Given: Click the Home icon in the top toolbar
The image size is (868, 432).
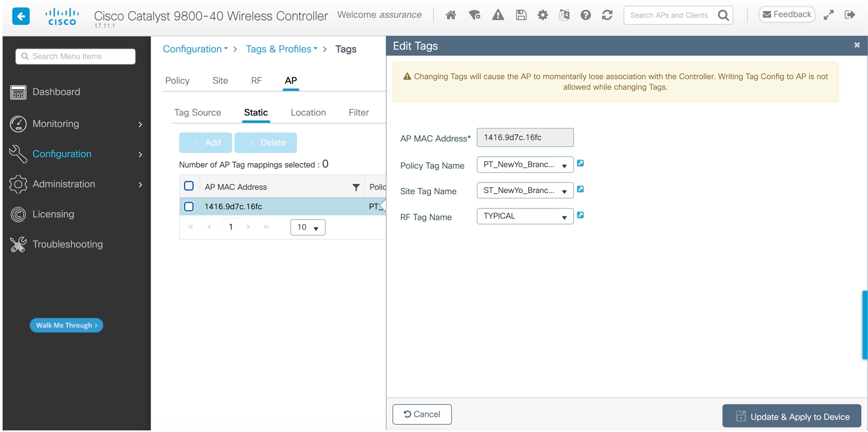Looking at the screenshot, I should click(x=450, y=15).
